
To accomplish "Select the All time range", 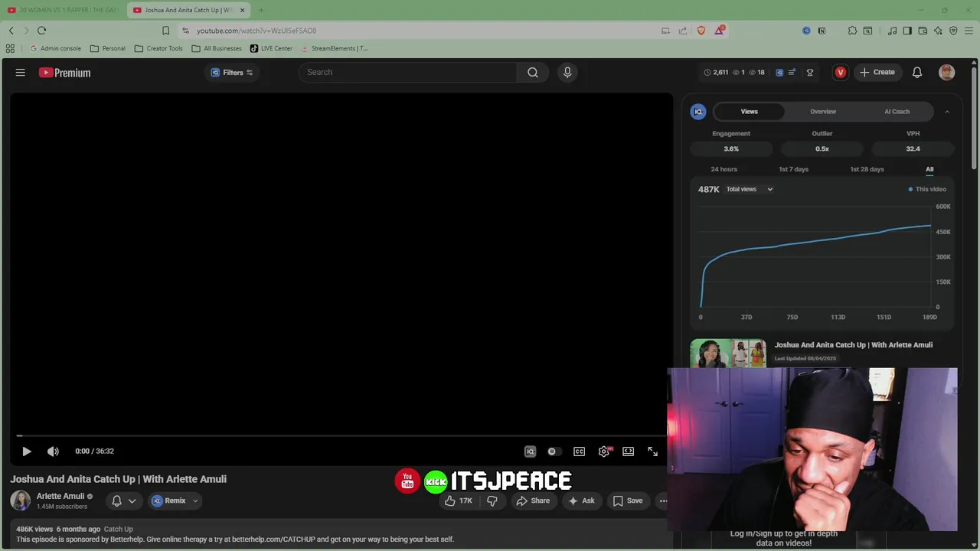I will pos(929,169).
